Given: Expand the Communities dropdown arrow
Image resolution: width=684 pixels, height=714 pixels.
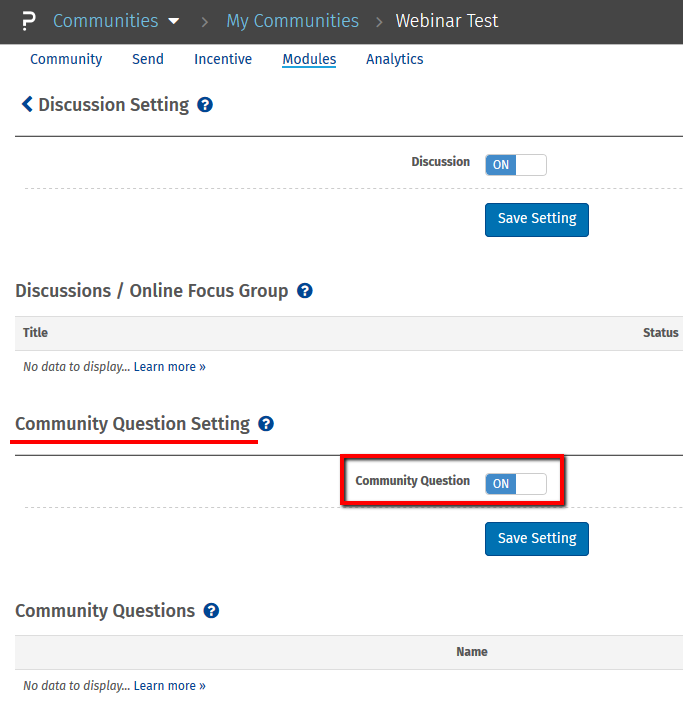Looking at the screenshot, I should click(174, 21).
